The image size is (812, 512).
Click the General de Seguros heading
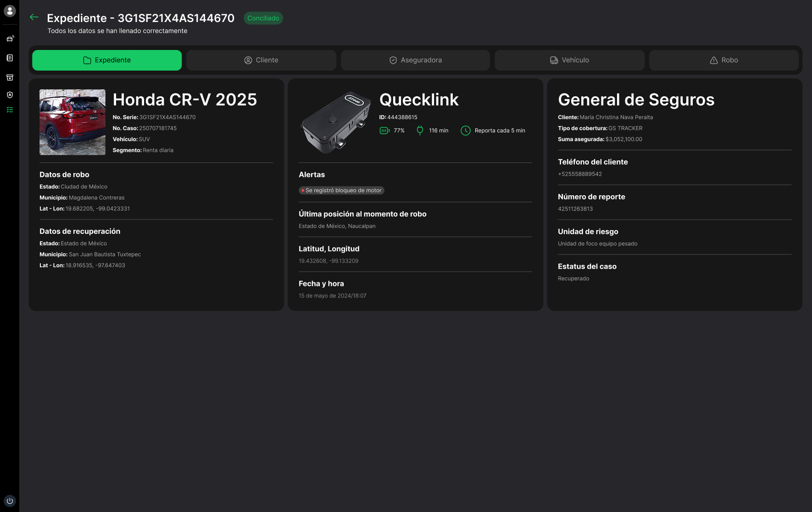tap(636, 99)
